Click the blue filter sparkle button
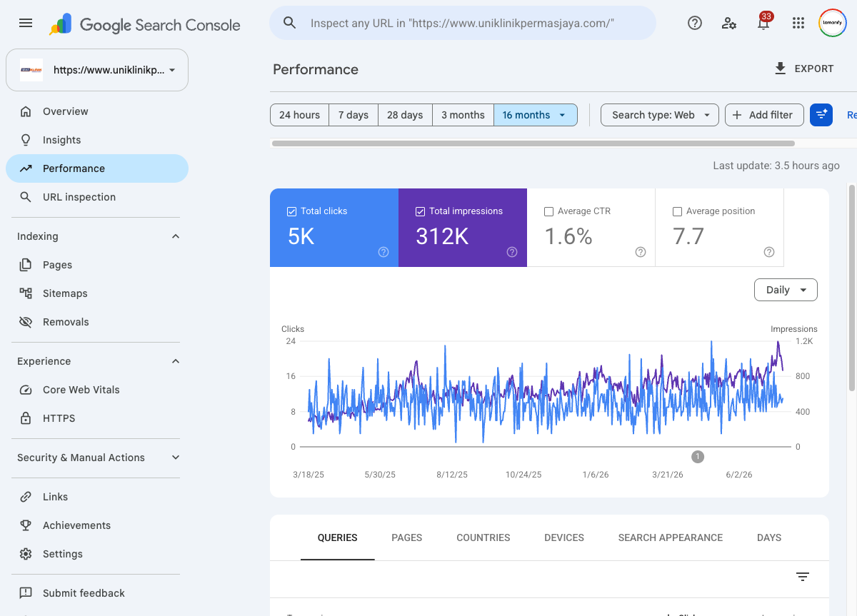Image resolution: width=857 pixels, height=616 pixels. pyautogui.click(x=821, y=115)
